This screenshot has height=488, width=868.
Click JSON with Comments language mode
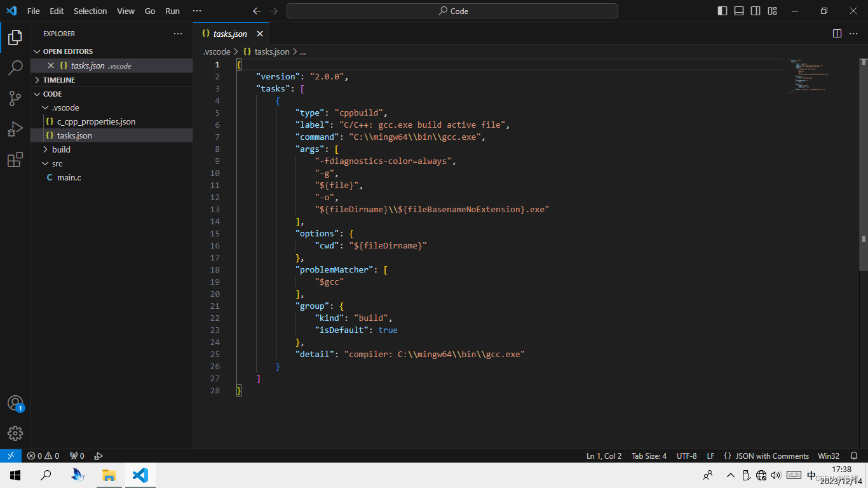tap(771, 456)
